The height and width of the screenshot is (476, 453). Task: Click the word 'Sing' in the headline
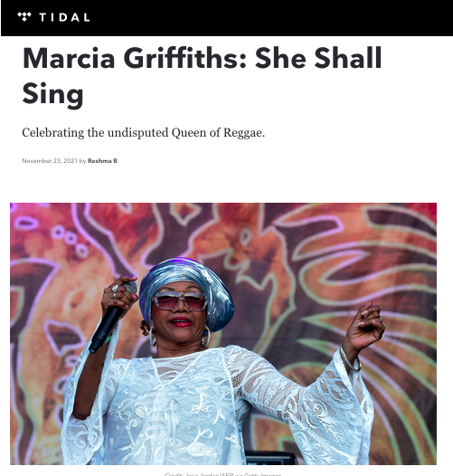(x=52, y=95)
